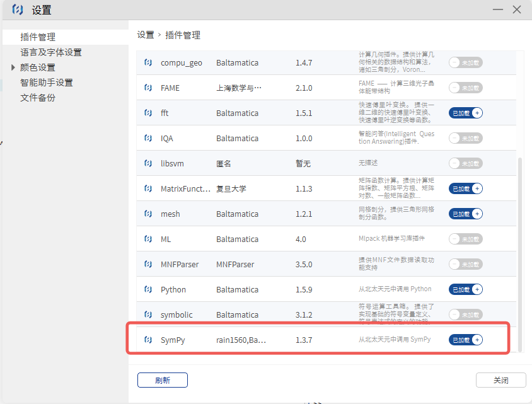Expand the 颜色设置 tree item
The image size is (532, 404).
coord(13,67)
